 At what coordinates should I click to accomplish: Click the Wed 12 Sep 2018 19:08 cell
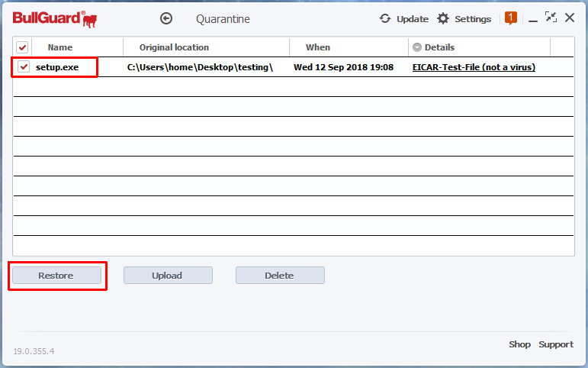coord(343,67)
